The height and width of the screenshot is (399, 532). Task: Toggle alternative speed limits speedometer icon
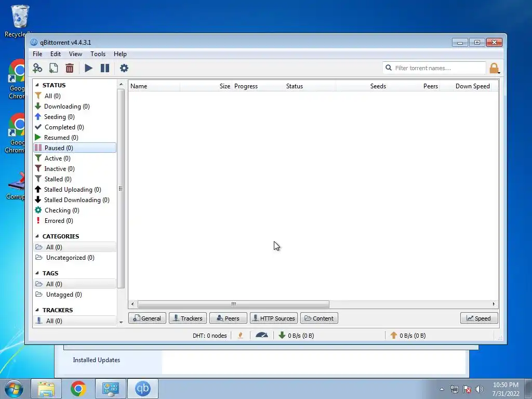[x=262, y=336]
